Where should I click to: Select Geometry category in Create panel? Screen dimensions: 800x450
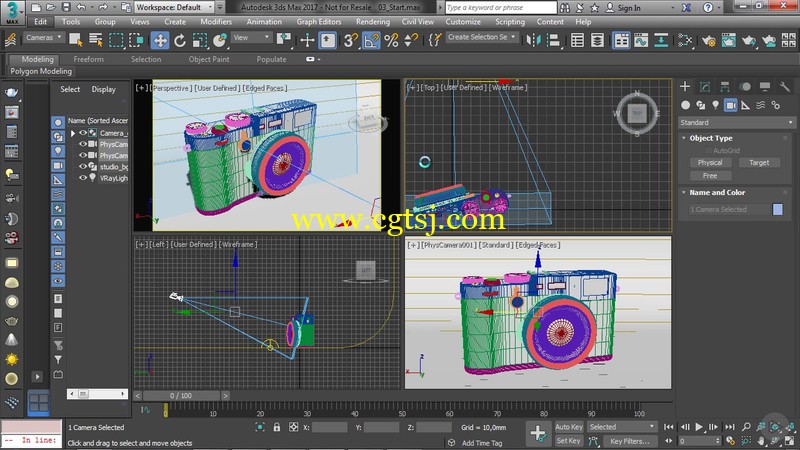[x=685, y=105]
